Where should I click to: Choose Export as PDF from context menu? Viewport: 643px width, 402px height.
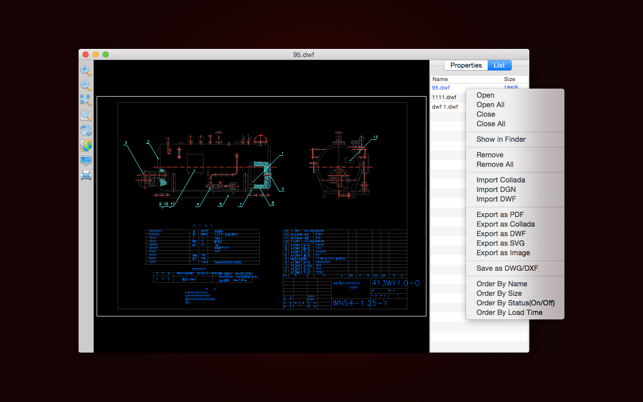point(500,215)
